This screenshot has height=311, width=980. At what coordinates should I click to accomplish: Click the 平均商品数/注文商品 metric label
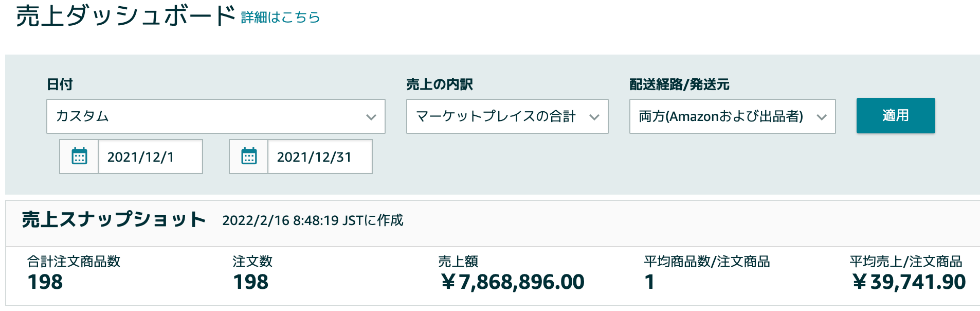(707, 262)
